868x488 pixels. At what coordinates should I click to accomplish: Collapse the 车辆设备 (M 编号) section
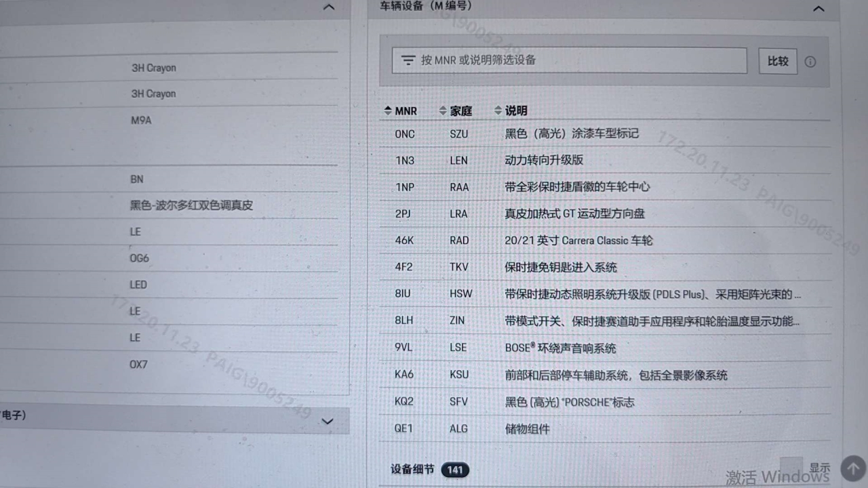click(x=818, y=9)
